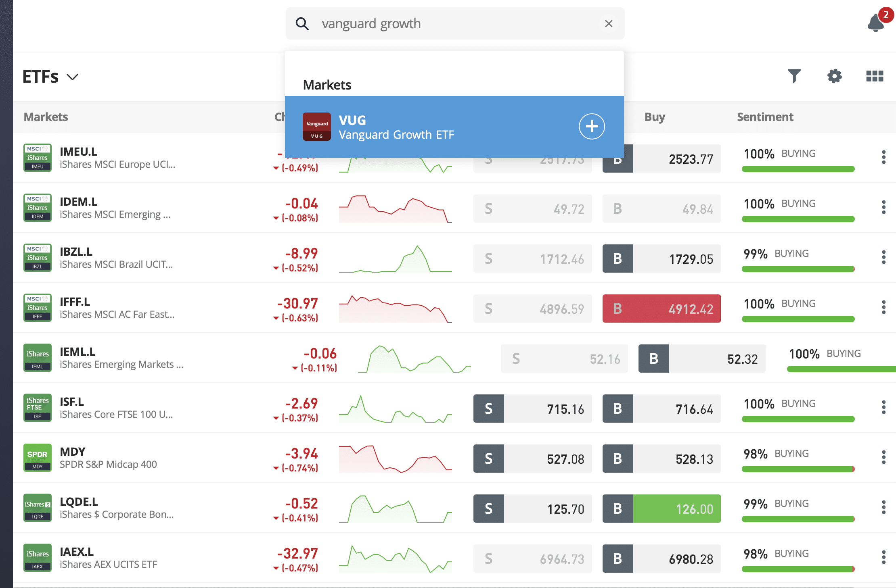The width and height of the screenshot is (896, 588).
Task: Buy IFFF.L at 4912.42
Action: point(662,309)
